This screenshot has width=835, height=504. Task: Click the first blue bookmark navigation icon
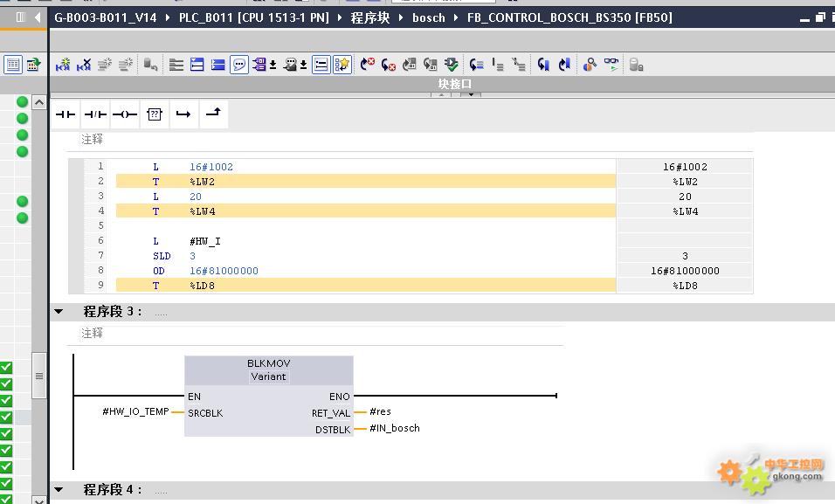(543, 65)
